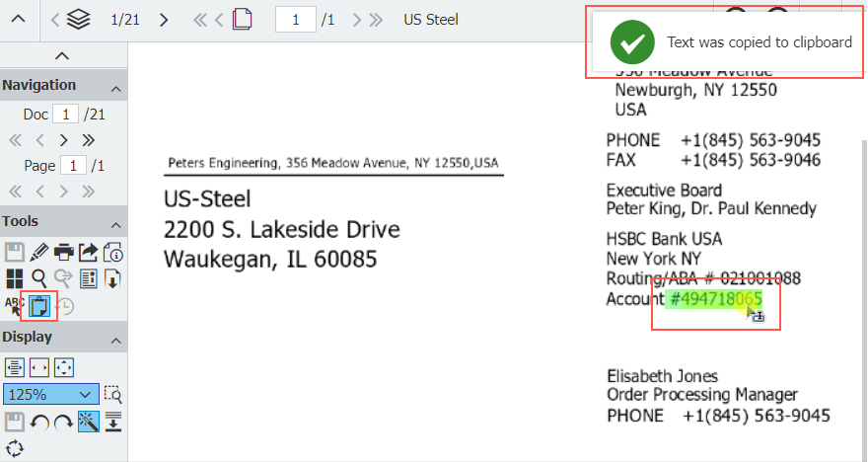Go to next page in the top toolbar

pyautogui.click(x=356, y=20)
